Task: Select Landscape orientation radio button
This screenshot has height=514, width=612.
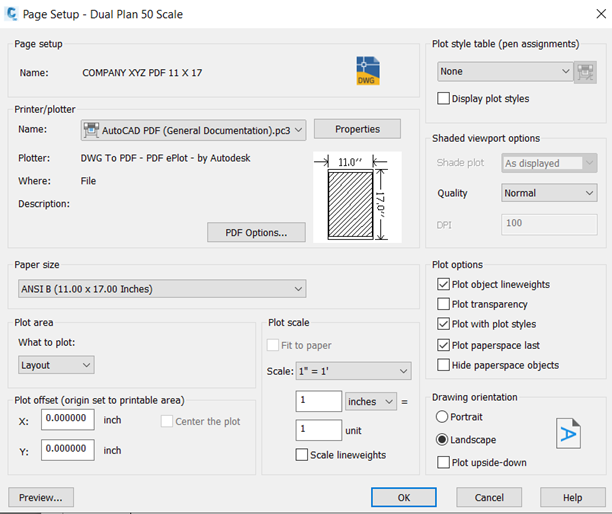Action: (x=442, y=440)
